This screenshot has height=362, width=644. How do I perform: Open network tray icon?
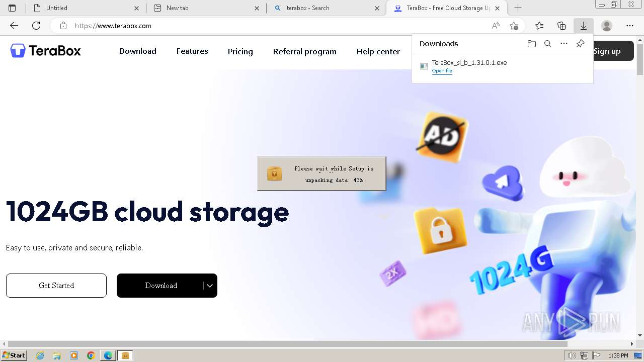(584, 355)
